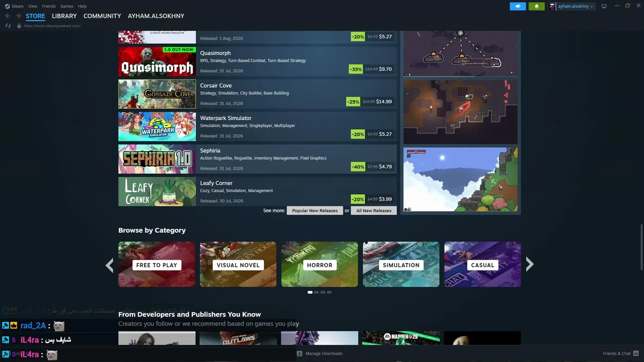Switch to the COMMUNITY tab
Image resolution: width=644 pixels, height=362 pixels.
coord(102,16)
